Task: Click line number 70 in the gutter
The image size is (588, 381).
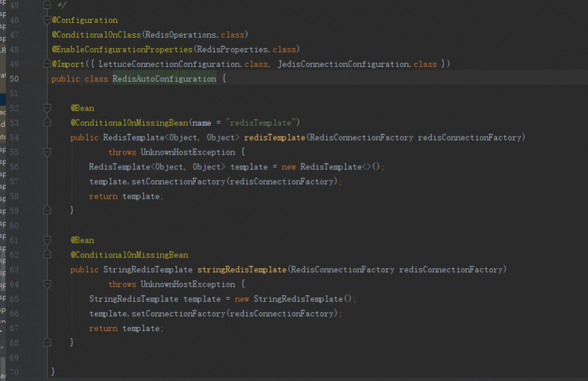Action: [14, 372]
